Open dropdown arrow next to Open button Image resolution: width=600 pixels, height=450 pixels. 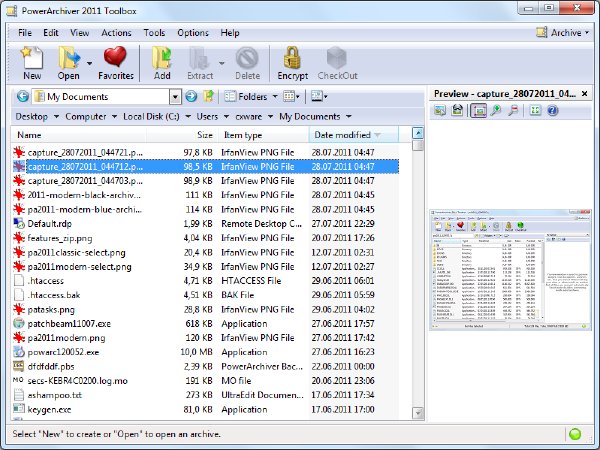click(90, 63)
